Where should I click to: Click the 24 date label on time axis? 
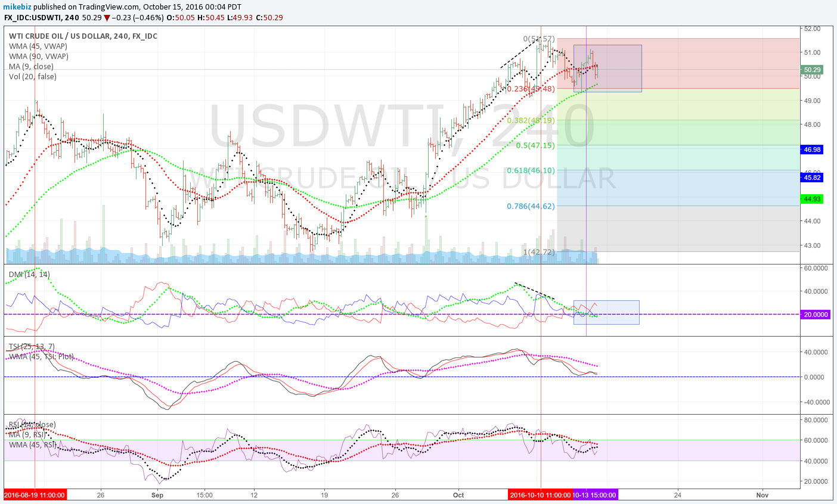pyautogui.click(x=678, y=495)
